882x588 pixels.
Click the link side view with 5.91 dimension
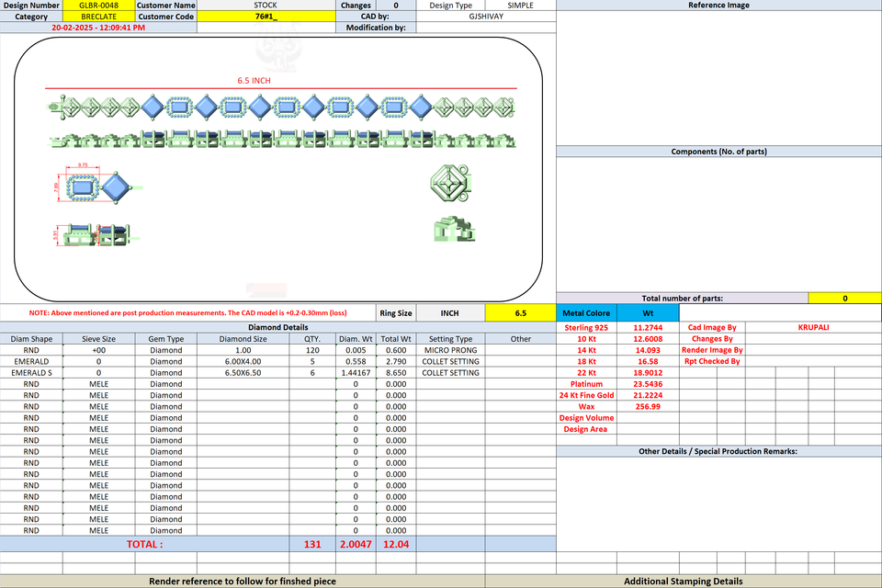click(x=95, y=234)
